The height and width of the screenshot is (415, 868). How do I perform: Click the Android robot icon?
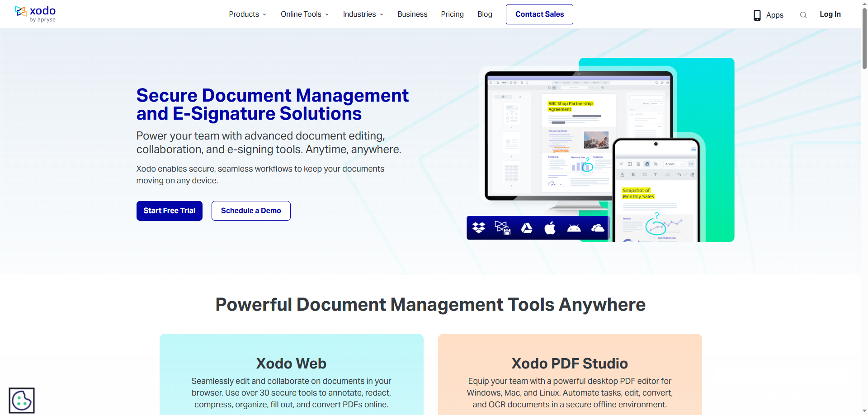574,228
